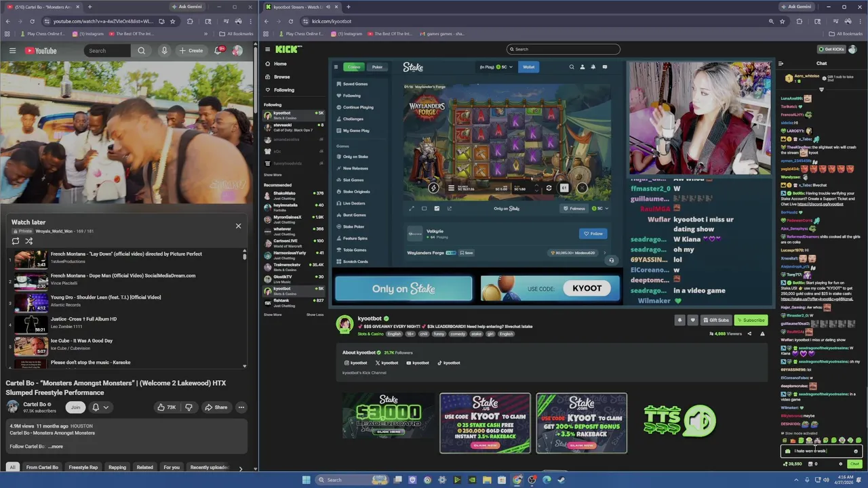
Task: Open chat settings gear icon
Action: [x=841, y=464]
